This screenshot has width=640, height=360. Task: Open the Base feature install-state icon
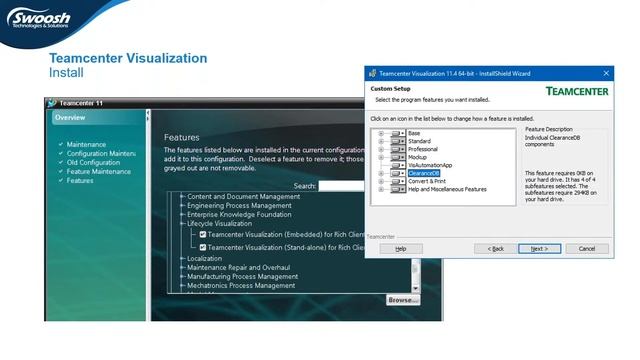[397, 133]
